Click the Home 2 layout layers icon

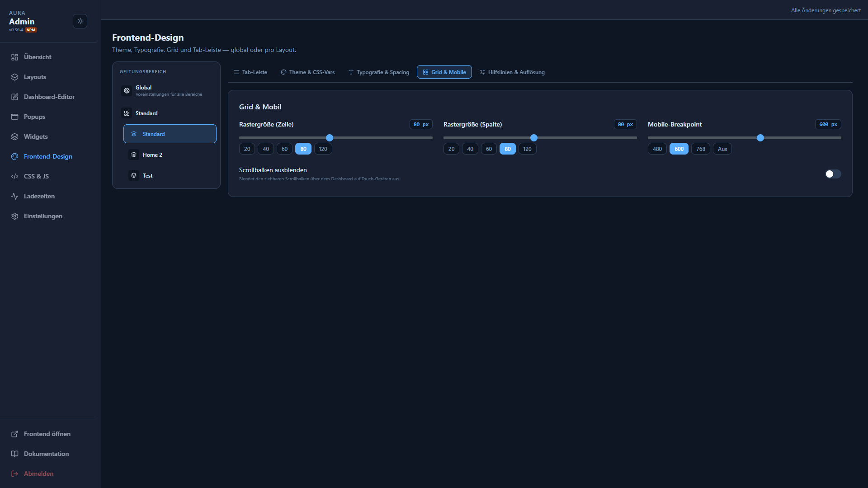[x=134, y=155]
